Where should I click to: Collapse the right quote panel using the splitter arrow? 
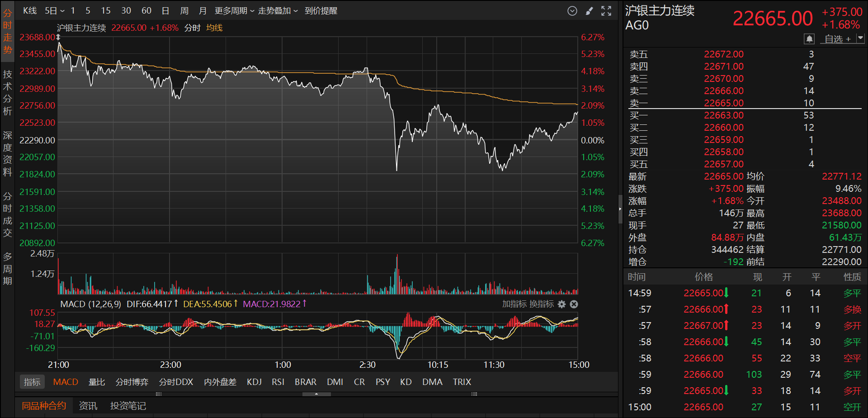[620, 209]
